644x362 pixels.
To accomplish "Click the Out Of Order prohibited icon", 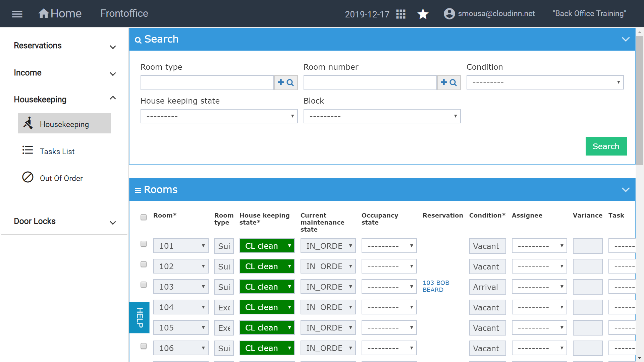I will 28,177.
